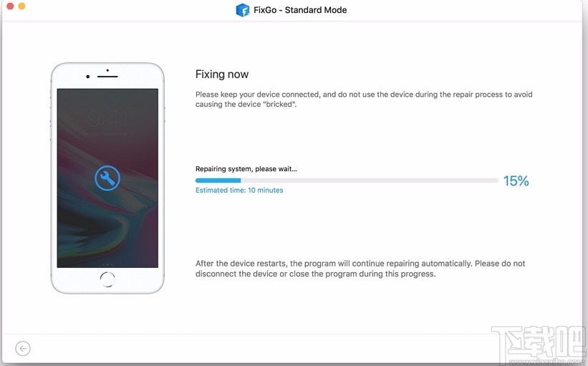Screen dimensions: 588x366
Task: Click the Estimated time: 10 minutes text
Action: point(239,190)
